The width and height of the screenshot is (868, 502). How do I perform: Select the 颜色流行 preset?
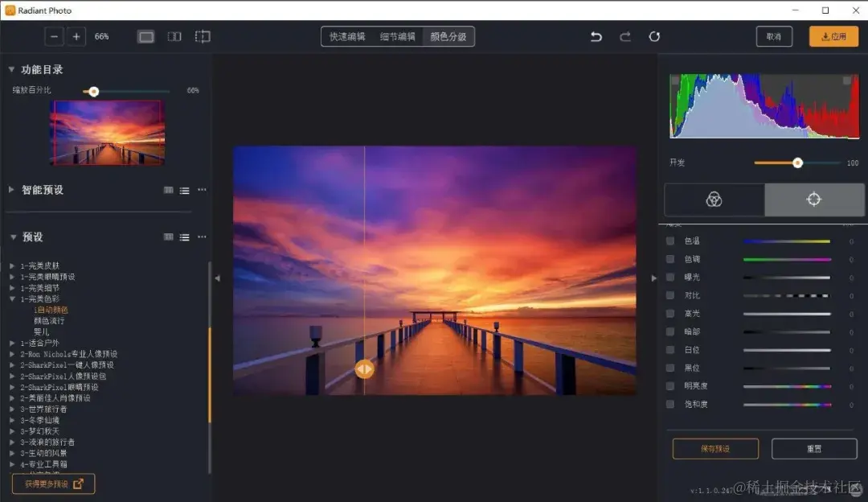[49, 321]
